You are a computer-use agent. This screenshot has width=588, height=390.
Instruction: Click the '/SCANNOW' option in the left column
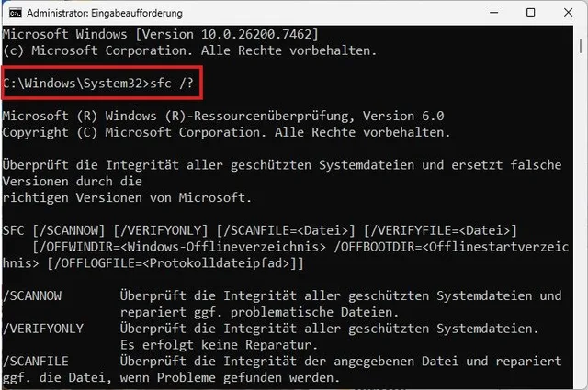[x=35, y=295]
